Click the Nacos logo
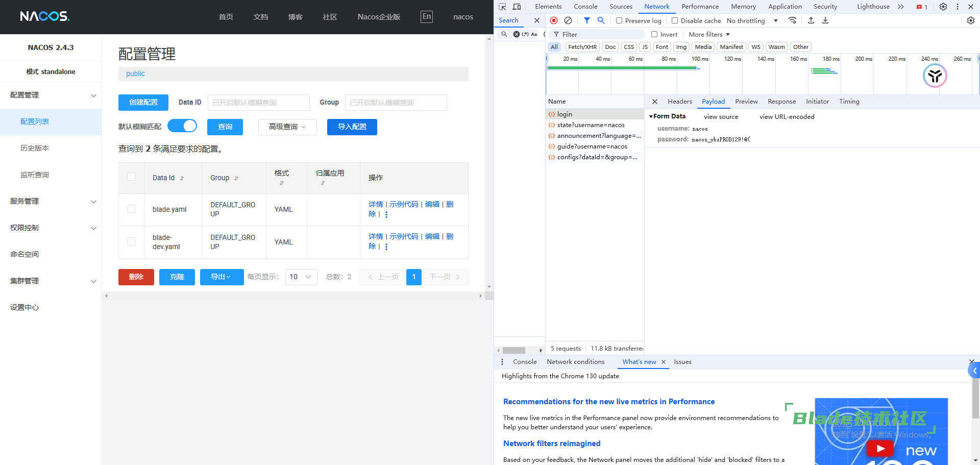980x465 pixels. (45, 16)
